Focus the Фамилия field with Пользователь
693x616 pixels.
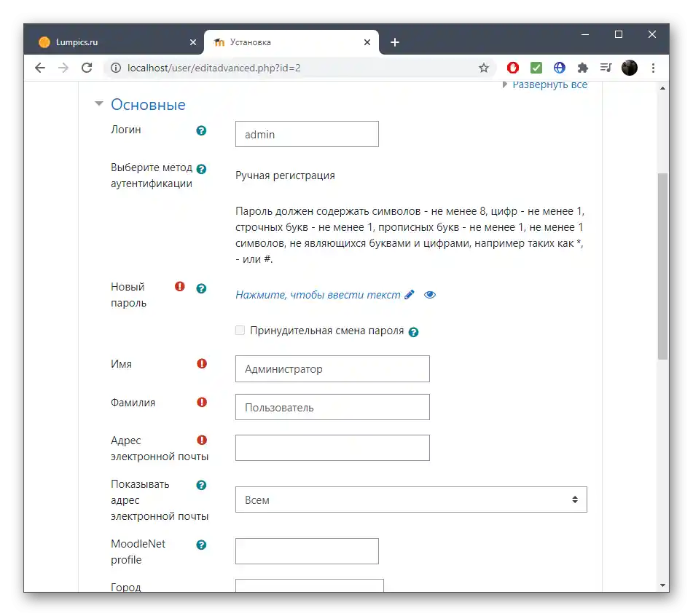(332, 407)
